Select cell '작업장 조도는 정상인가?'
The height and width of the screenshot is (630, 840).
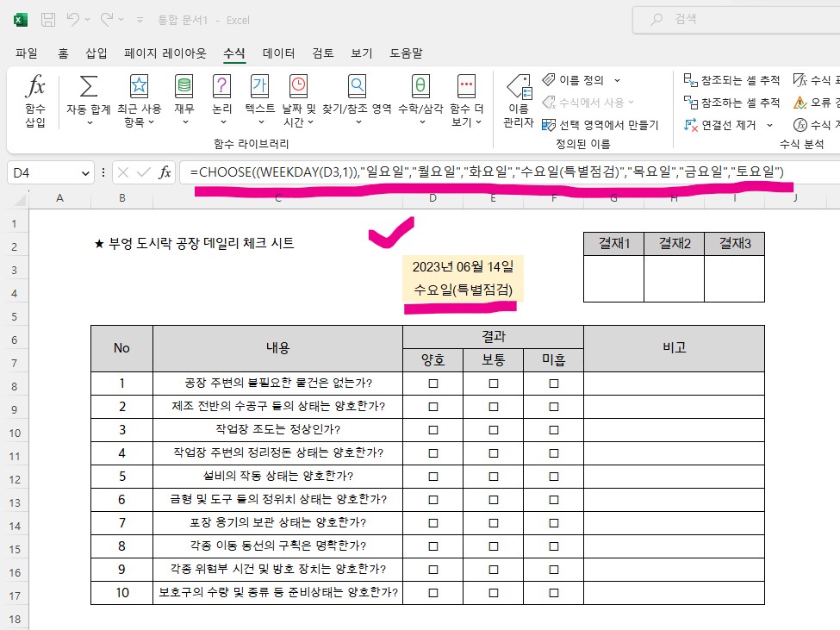pyautogui.click(x=277, y=430)
